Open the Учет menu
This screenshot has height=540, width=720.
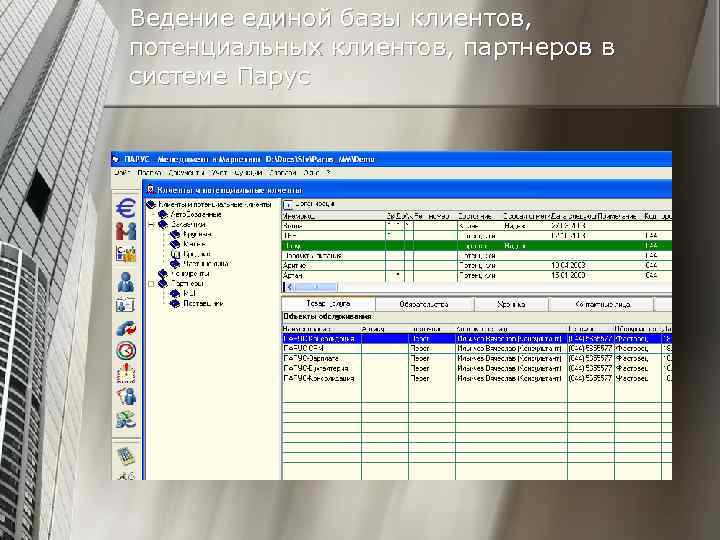coord(219,173)
